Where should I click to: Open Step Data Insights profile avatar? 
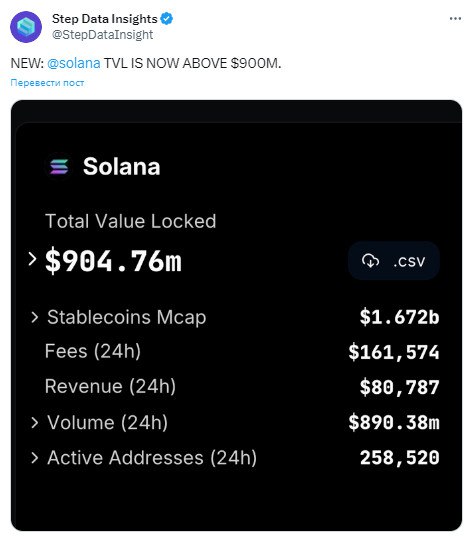click(x=26, y=27)
